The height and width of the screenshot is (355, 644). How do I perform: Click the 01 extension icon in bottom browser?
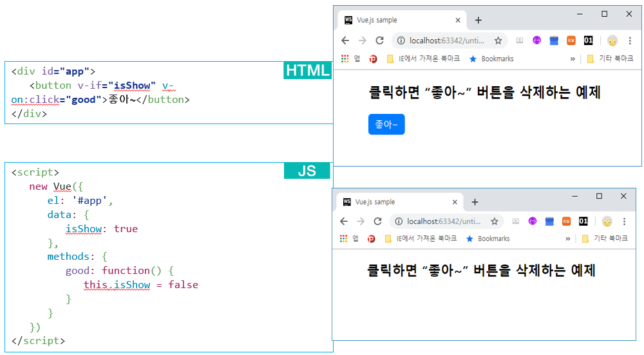tap(583, 221)
